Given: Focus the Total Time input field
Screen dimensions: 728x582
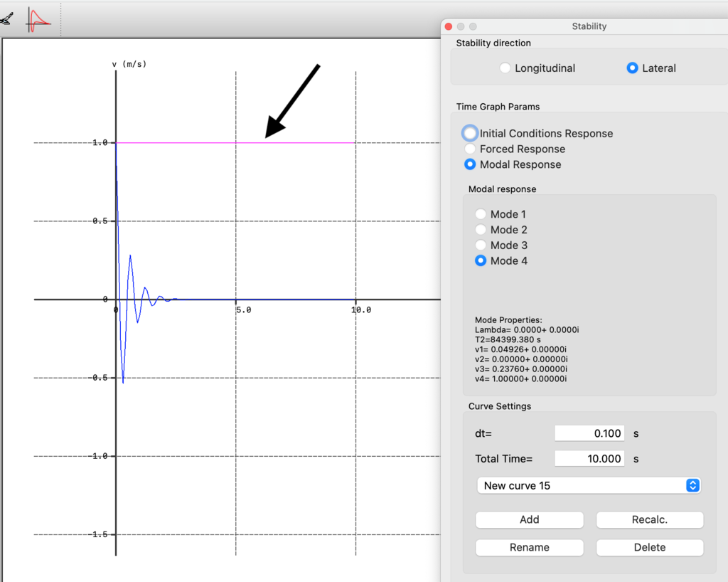Looking at the screenshot, I should (x=589, y=459).
